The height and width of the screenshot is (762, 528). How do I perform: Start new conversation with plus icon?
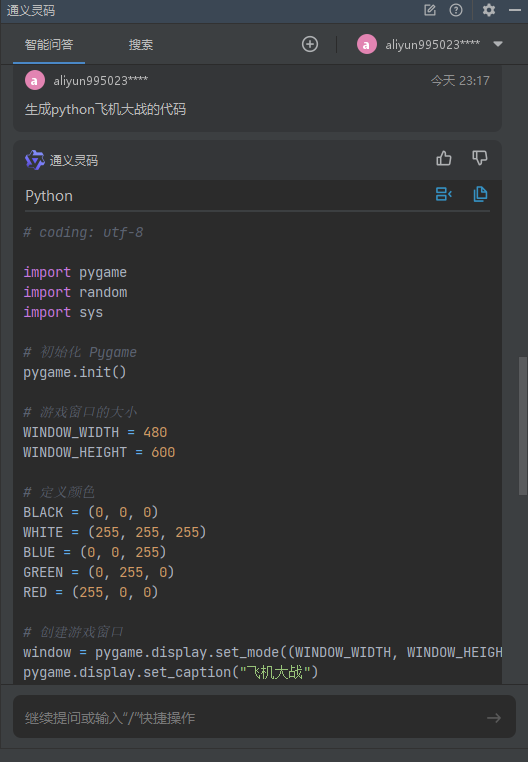pyautogui.click(x=310, y=44)
